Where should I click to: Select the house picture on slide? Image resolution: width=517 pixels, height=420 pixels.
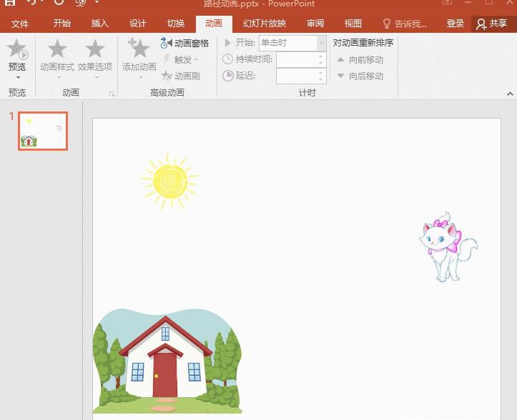click(x=167, y=361)
